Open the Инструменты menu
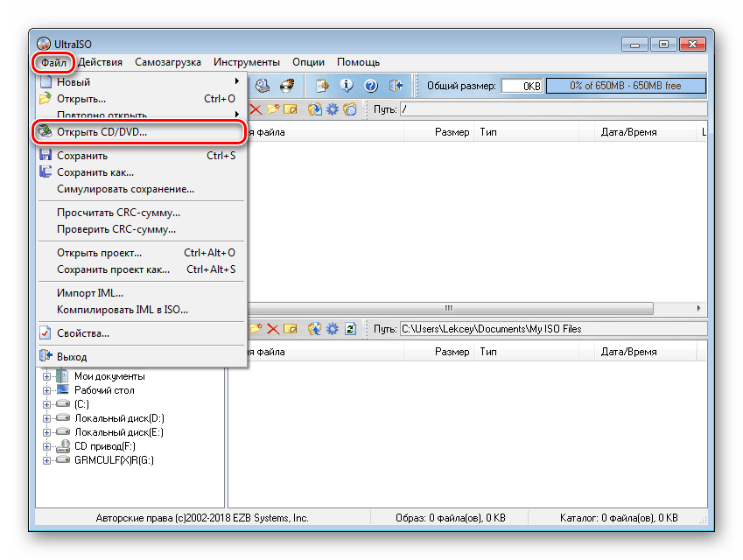This screenshot has height=560, width=743. pyautogui.click(x=247, y=62)
